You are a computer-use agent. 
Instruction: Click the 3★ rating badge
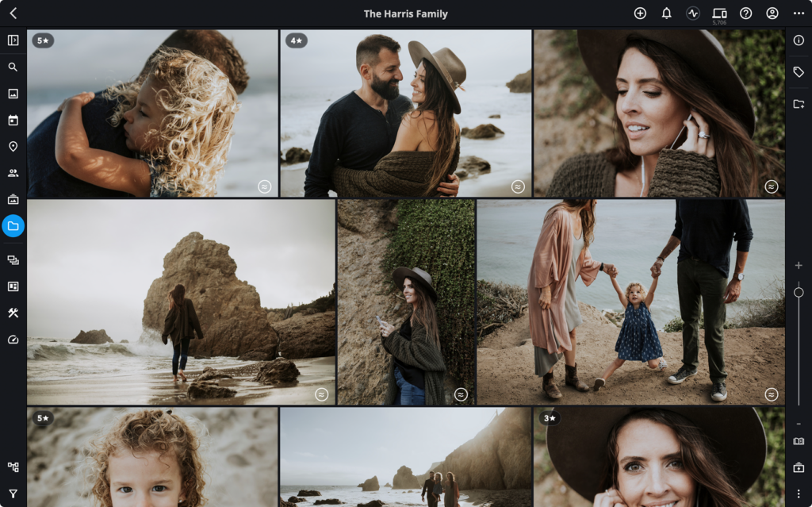550,418
